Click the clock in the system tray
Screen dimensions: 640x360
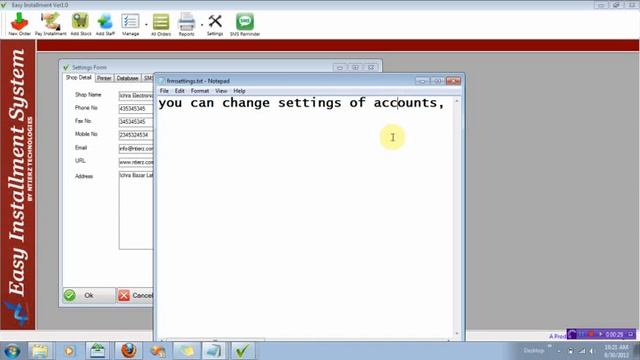click(616, 351)
